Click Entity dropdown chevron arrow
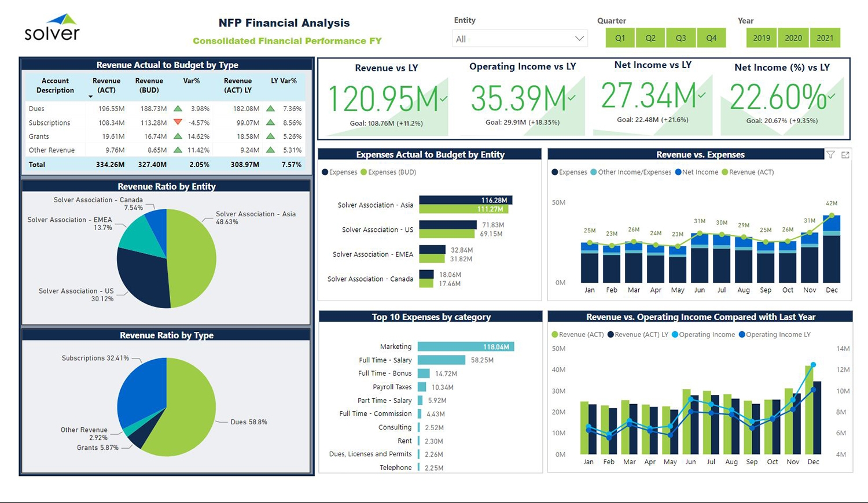 pos(579,39)
